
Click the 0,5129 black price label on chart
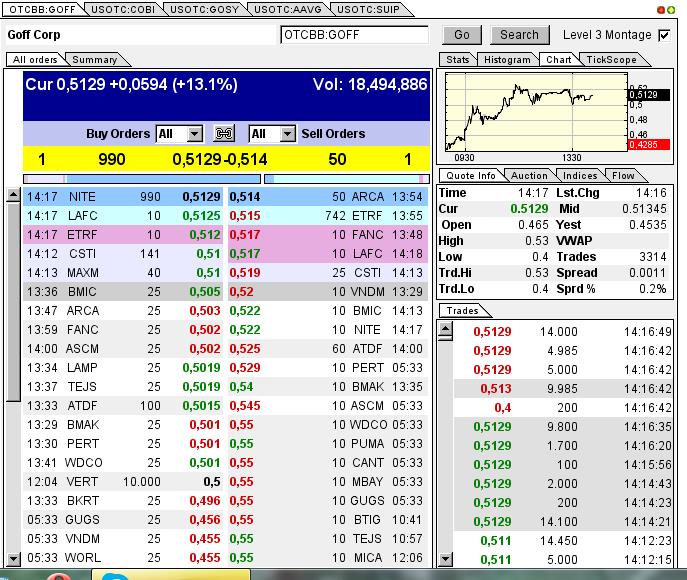tap(649, 94)
